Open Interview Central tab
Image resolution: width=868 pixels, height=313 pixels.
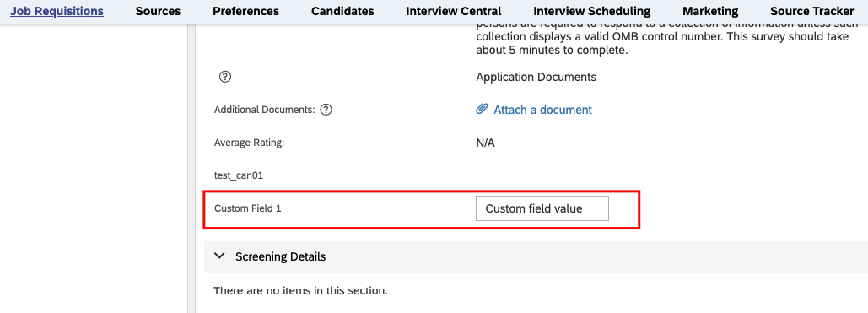(x=453, y=11)
